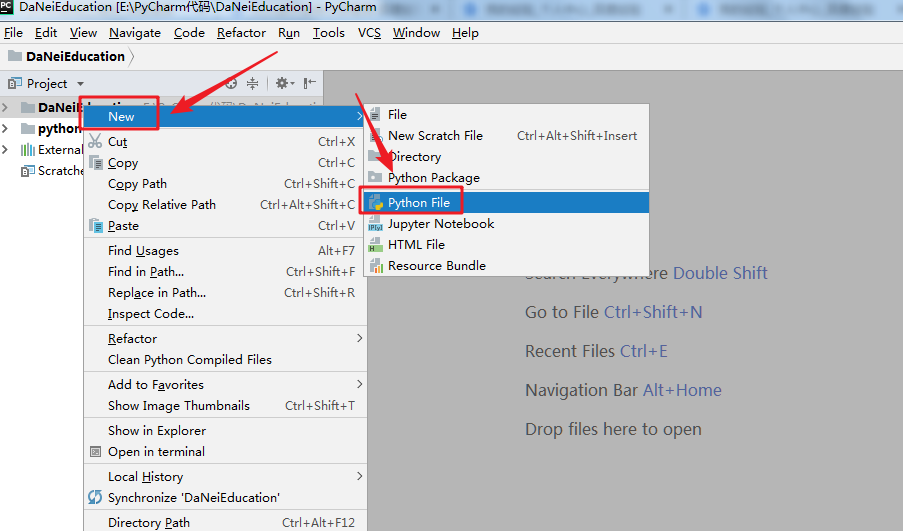The image size is (903, 531).
Task: Choose Directory in New submenu
Action: coord(506,156)
